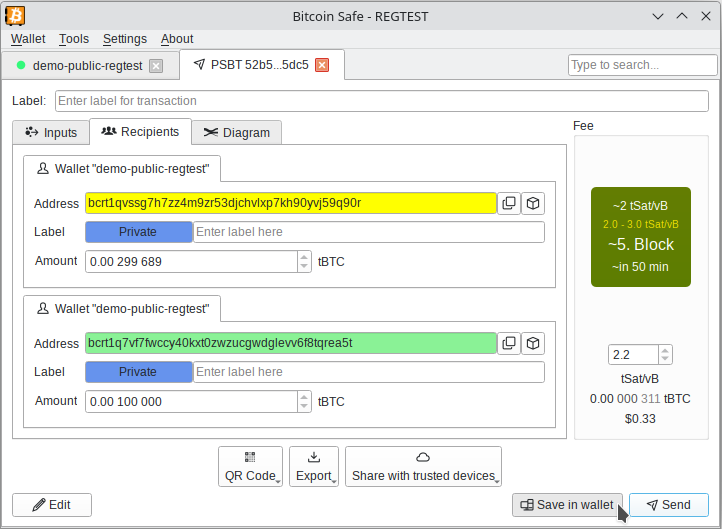Click first recipient yellow address field
The width and height of the screenshot is (722, 529).
[x=291, y=203]
